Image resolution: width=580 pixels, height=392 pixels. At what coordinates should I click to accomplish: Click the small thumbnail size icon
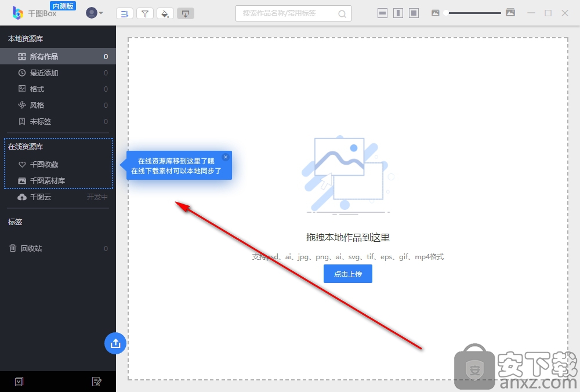tap(436, 13)
